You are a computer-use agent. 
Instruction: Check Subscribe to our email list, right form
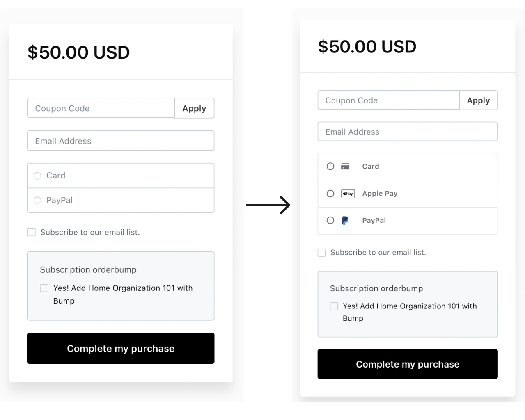pos(321,252)
